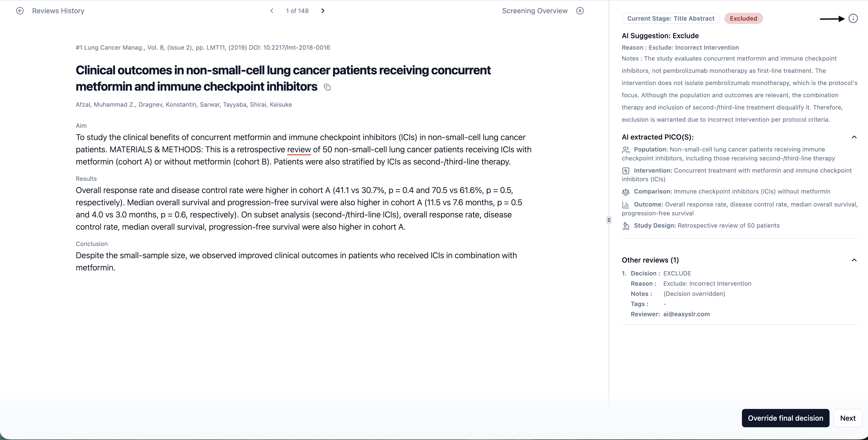The width and height of the screenshot is (868, 440).
Task: Advance to the next article with right chevron
Action: tap(323, 11)
